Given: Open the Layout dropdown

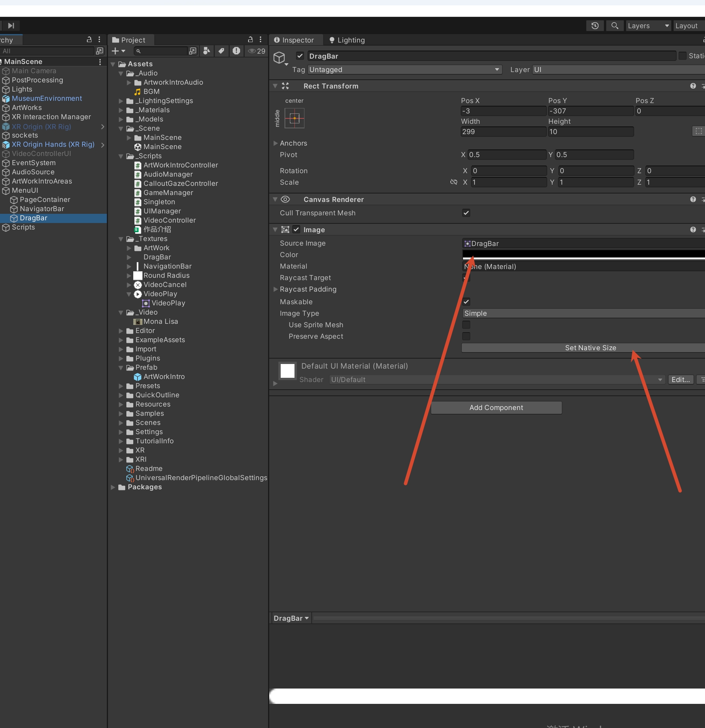Looking at the screenshot, I should pos(689,26).
